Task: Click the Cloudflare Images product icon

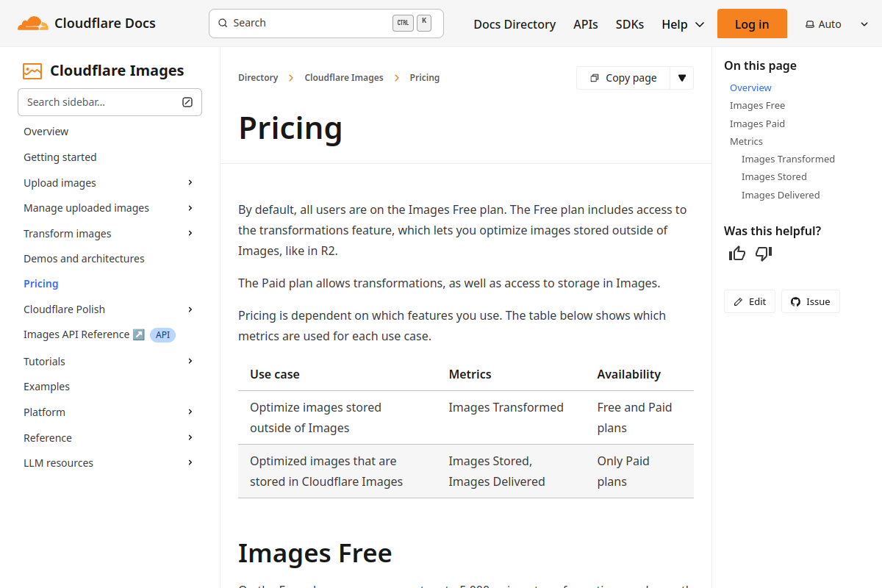Action: 32,71
